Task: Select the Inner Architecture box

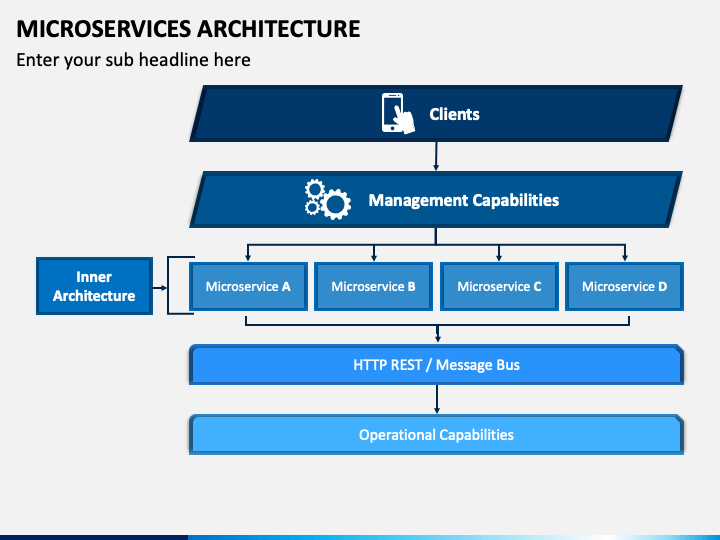Action: pyautogui.click(x=94, y=286)
